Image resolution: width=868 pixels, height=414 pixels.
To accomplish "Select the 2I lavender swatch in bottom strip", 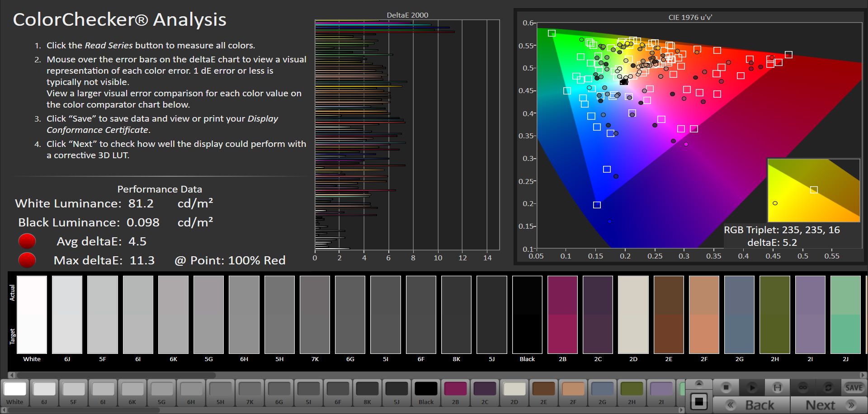I will tap(661, 393).
